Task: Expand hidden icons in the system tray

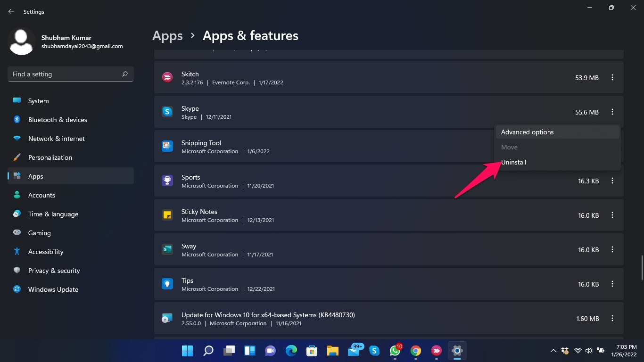Action: coord(553,351)
